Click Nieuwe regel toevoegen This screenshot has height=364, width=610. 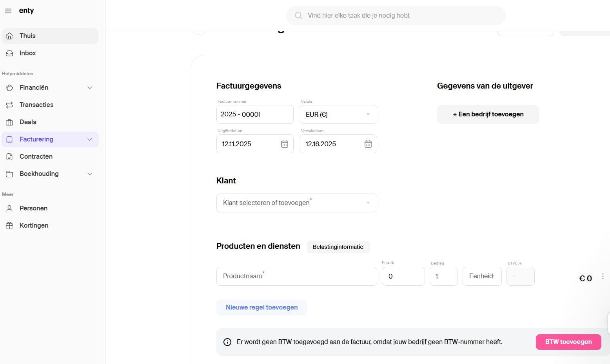(261, 307)
